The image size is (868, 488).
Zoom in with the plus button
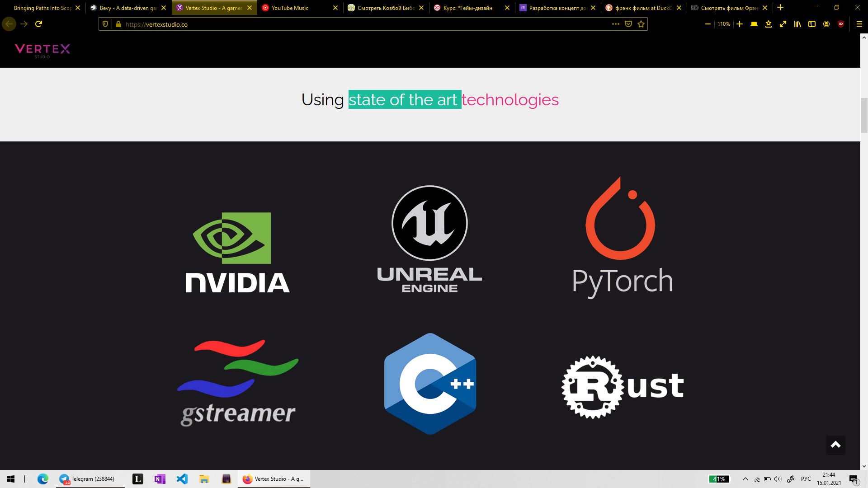coord(740,24)
